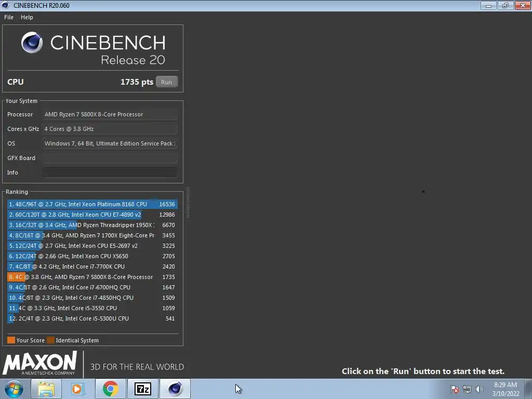Screen dimensions: 532x399
Task: Select ranking row Intel Xeon CPU E7-4890 v2
Action: click(92, 215)
